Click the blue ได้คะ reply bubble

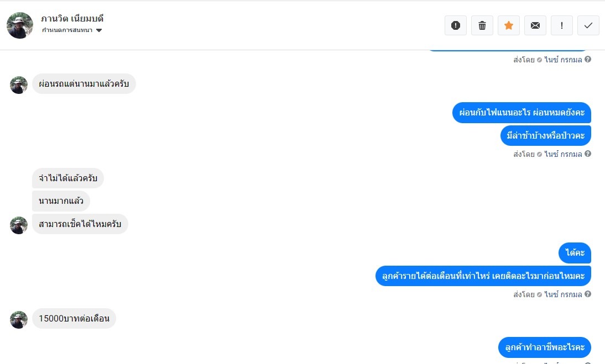tap(575, 253)
